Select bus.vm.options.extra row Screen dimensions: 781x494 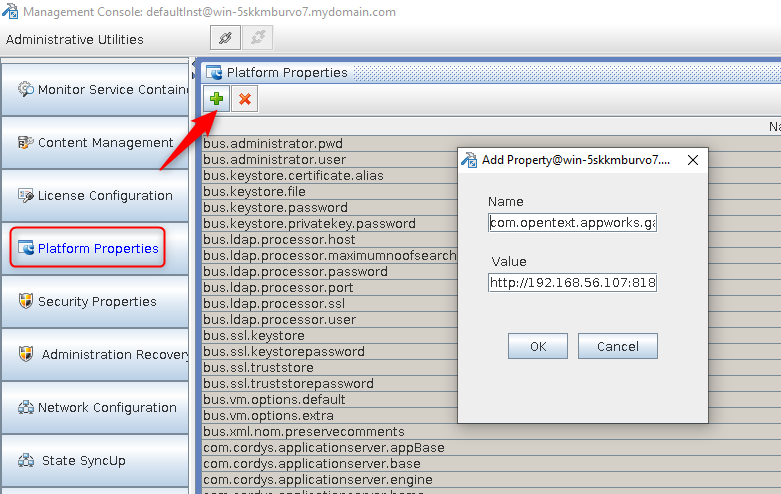(x=330, y=415)
